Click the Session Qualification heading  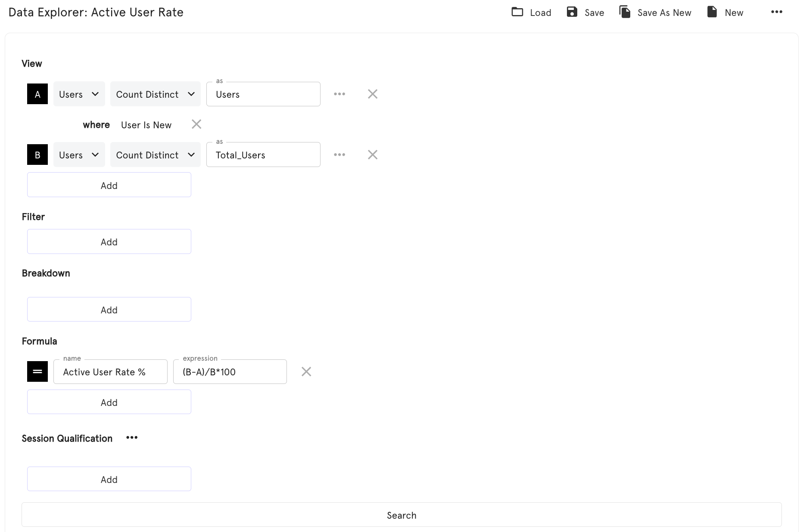click(67, 439)
